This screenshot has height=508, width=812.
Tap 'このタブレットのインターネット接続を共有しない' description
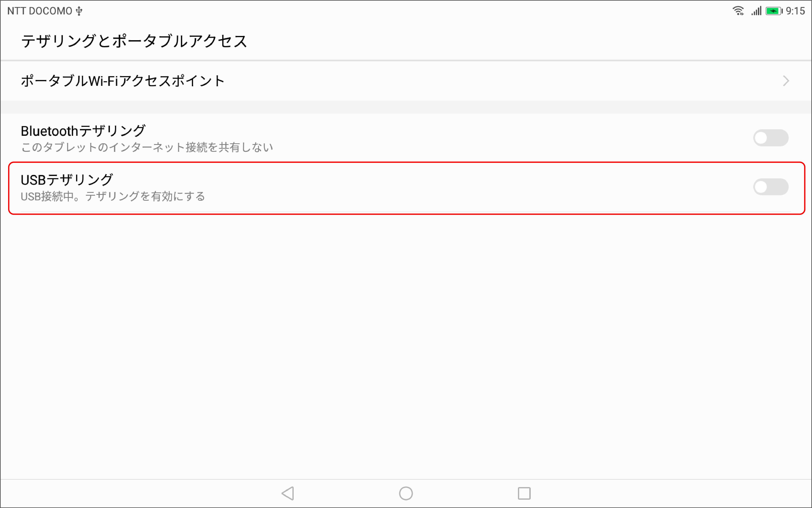point(147,147)
